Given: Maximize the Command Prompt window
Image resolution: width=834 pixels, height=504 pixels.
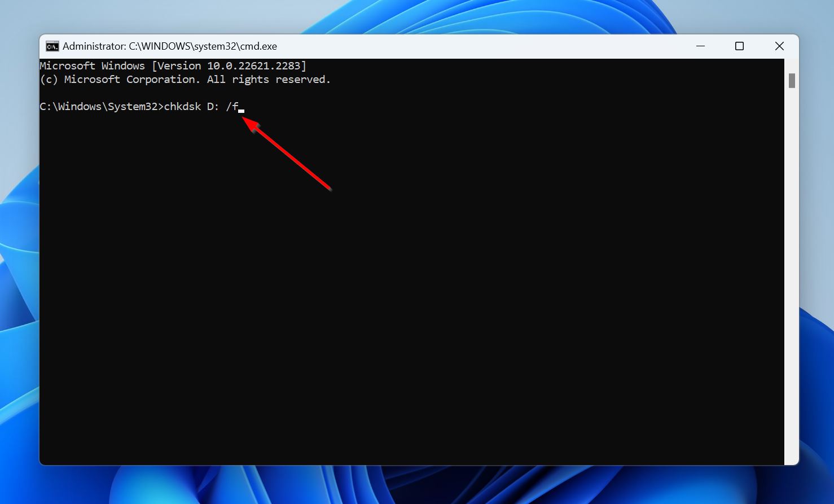Looking at the screenshot, I should [739, 46].
